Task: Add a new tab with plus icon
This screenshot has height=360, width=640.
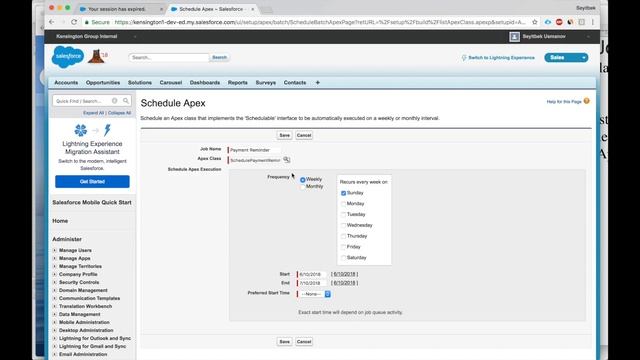Action: 318,82
